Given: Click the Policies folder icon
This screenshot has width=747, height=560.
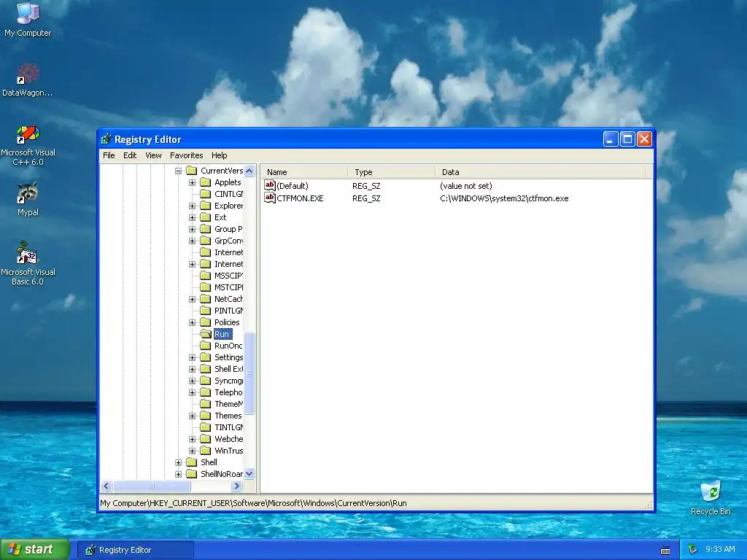Looking at the screenshot, I should [205, 322].
